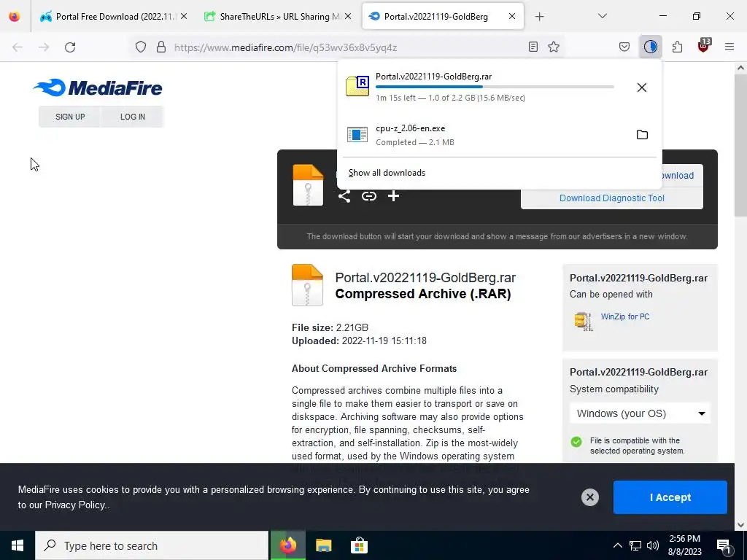The height and width of the screenshot is (560, 747).
Task: Show cpu-z_2.06-en.exe in folder
Action: click(x=642, y=135)
